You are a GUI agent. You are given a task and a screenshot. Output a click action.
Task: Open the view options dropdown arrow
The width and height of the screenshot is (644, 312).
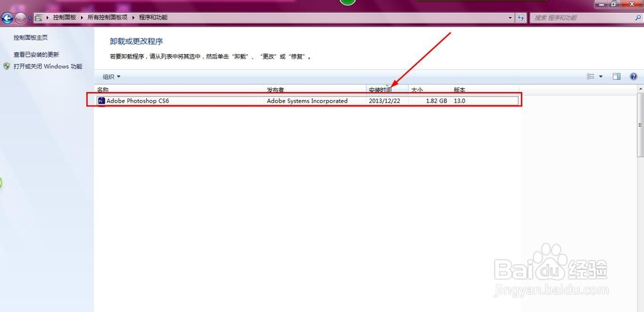[601, 77]
